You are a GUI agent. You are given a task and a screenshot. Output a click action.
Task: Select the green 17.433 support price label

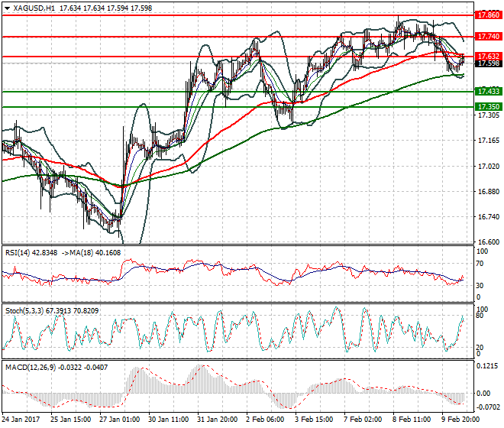click(x=488, y=92)
